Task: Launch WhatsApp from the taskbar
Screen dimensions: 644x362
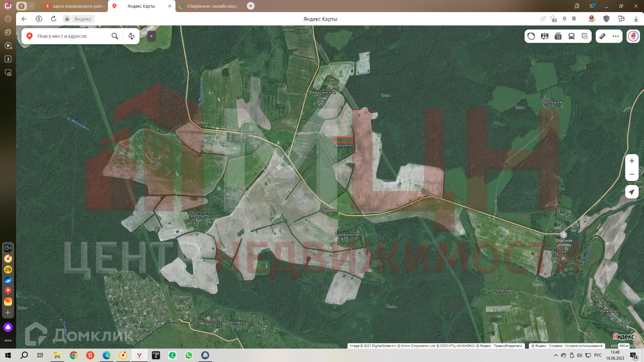Action: point(189,355)
